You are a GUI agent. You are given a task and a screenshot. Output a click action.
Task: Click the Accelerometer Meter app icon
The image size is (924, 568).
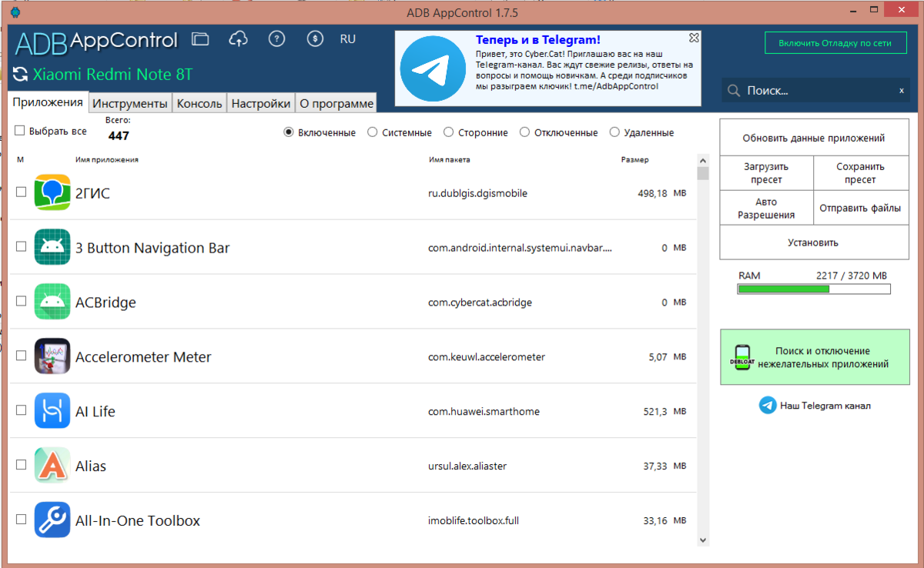point(52,356)
